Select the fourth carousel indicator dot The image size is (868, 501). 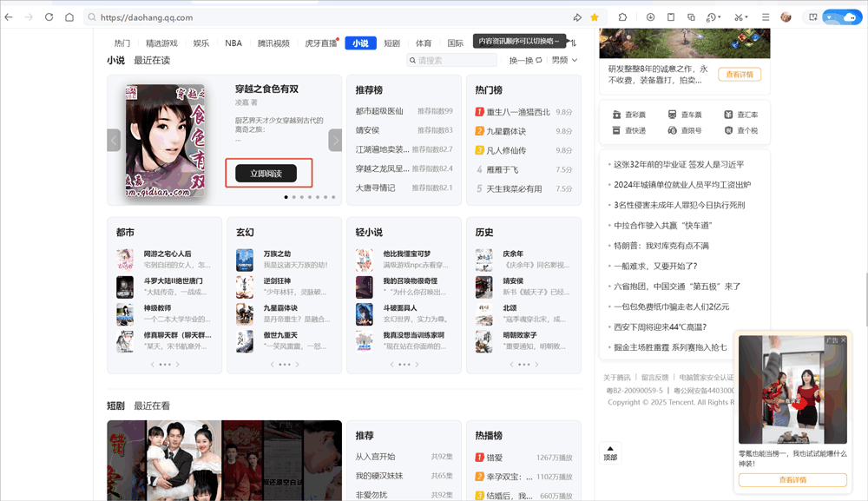[310, 197]
